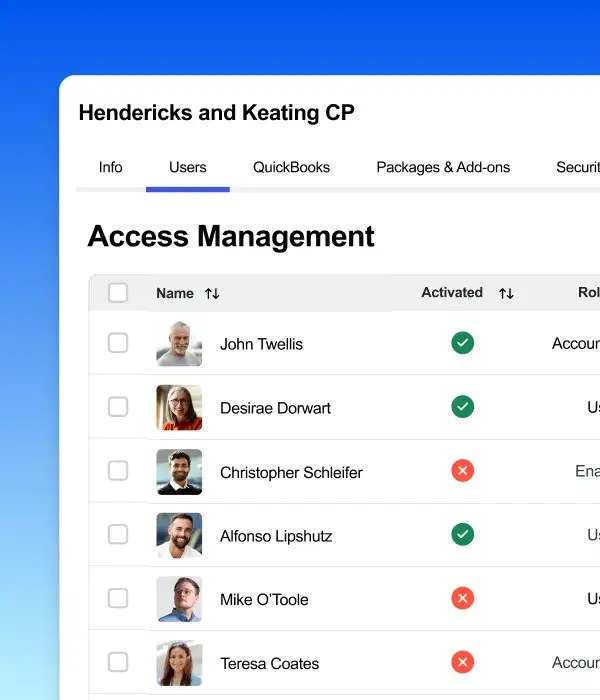This screenshot has height=700, width=600.
Task: Click Christopher Schleifer's red deactivated icon
Action: [462, 471]
